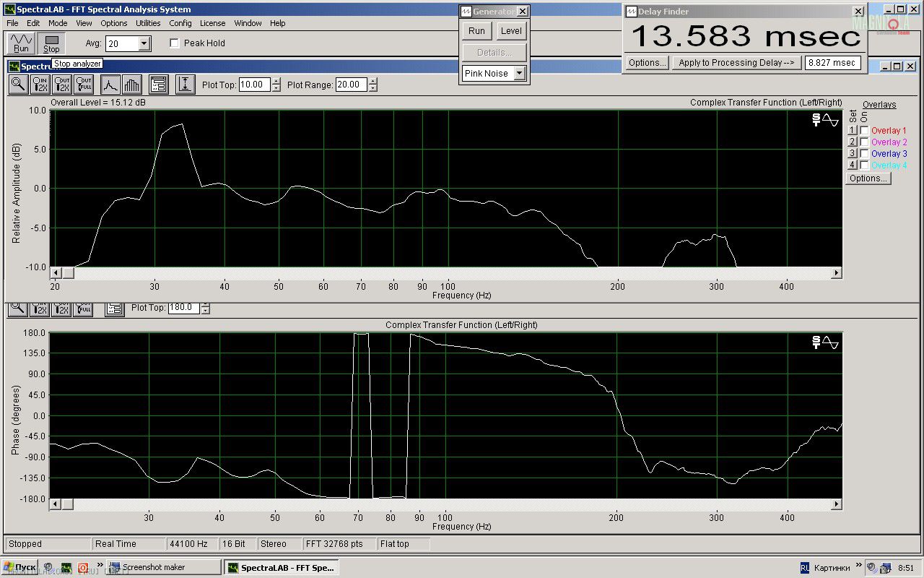Toggle the Peak Hold checkbox

[x=174, y=43]
